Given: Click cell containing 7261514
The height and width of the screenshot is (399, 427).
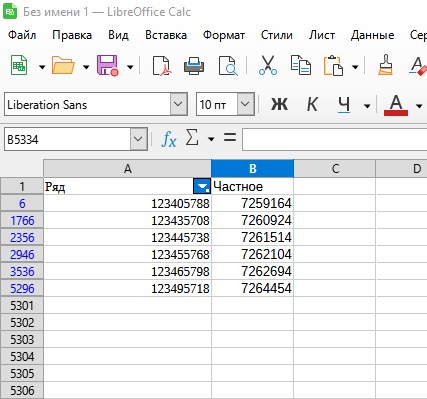Looking at the screenshot, I should [x=253, y=237].
